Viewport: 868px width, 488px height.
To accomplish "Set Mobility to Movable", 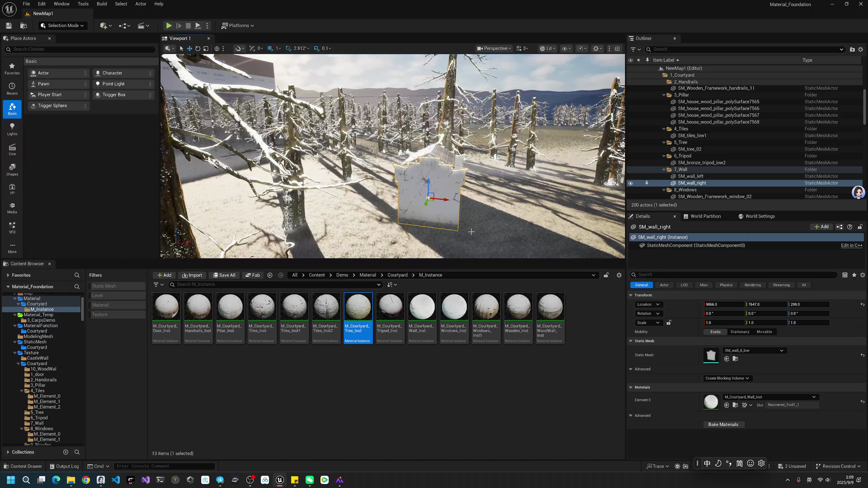I will (x=764, y=332).
